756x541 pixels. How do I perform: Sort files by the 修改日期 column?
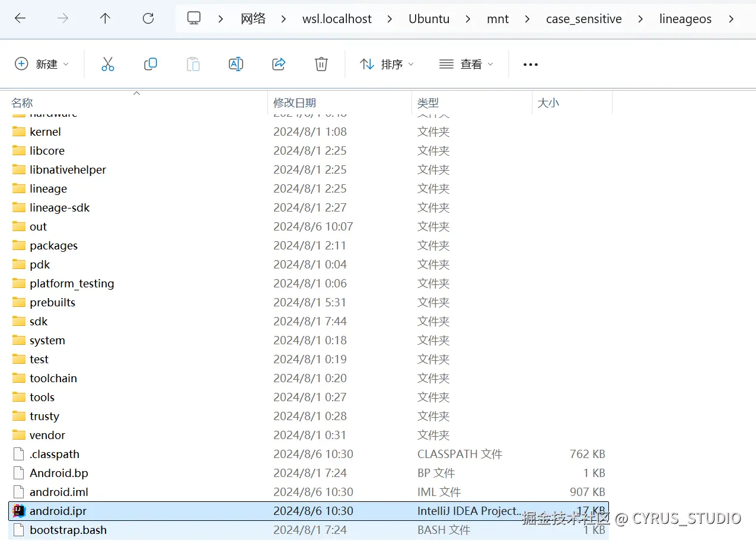coord(295,102)
